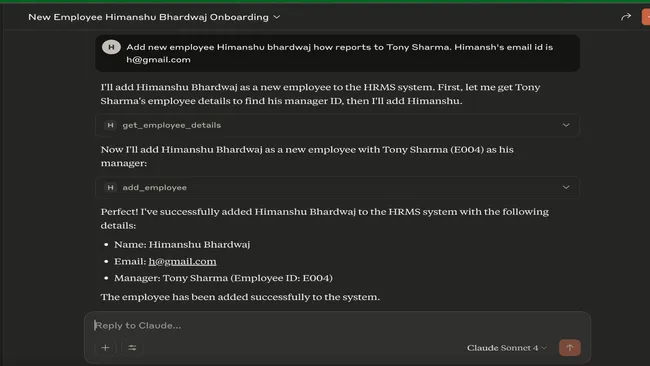
Task: Click the share arrow icon
Action: [x=626, y=17]
